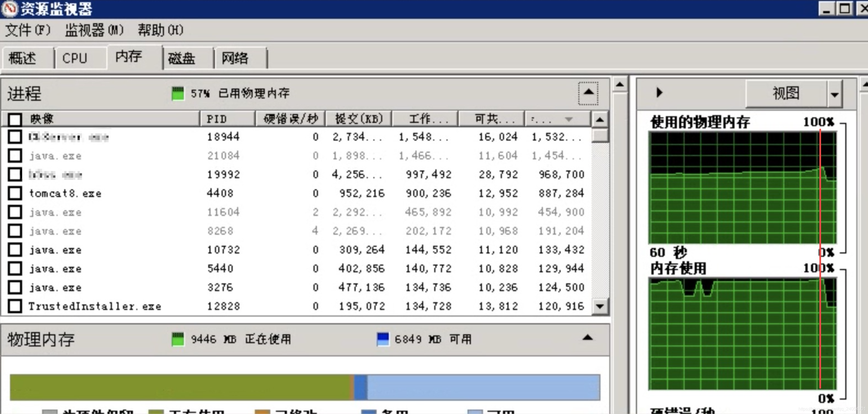This screenshot has height=414, width=868.
Task: Check the box for tomcat8.exe
Action: pyautogui.click(x=15, y=193)
